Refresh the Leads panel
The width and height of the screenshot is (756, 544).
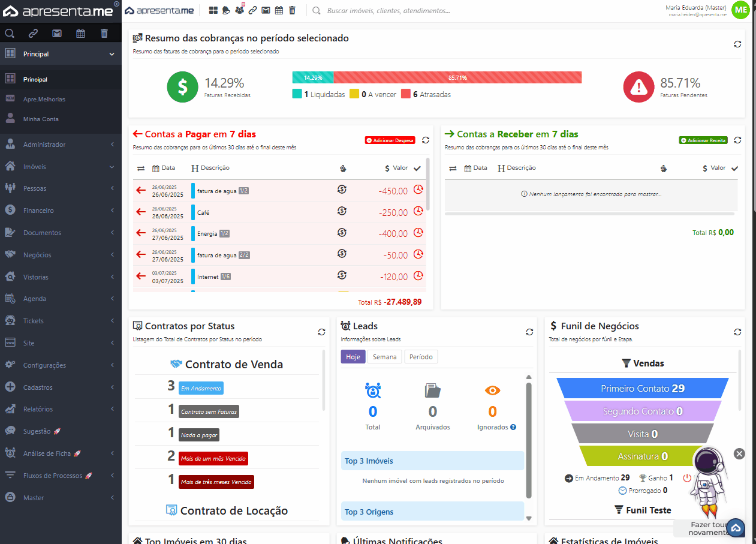point(529,332)
